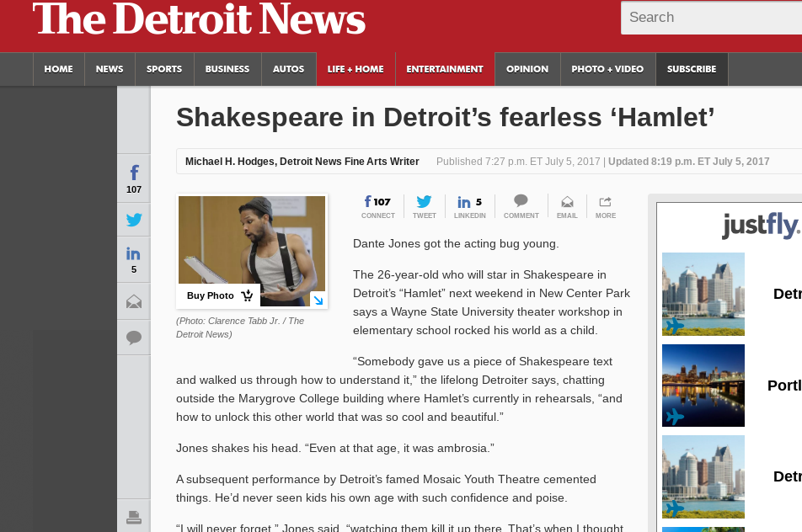
Task: Select the Life + Home menu item
Action: tap(356, 69)
